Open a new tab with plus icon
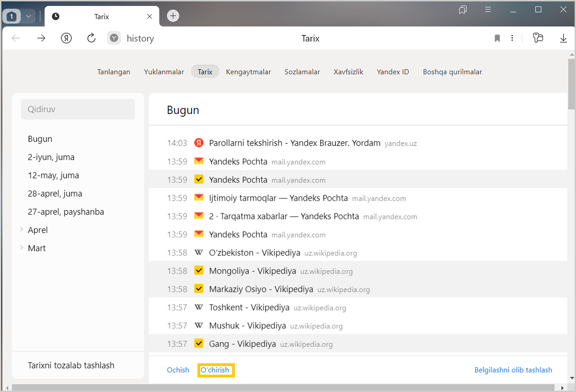This screenshot has height=392, width=576. pyautogui.click(x=173, y=16)
